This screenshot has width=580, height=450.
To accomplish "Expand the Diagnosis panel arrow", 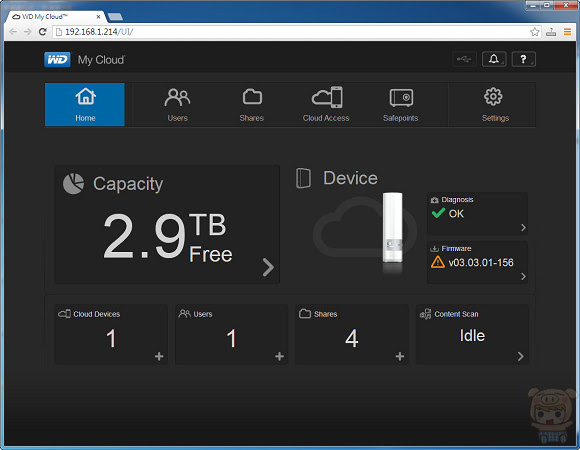I will (x=523, y=227).
